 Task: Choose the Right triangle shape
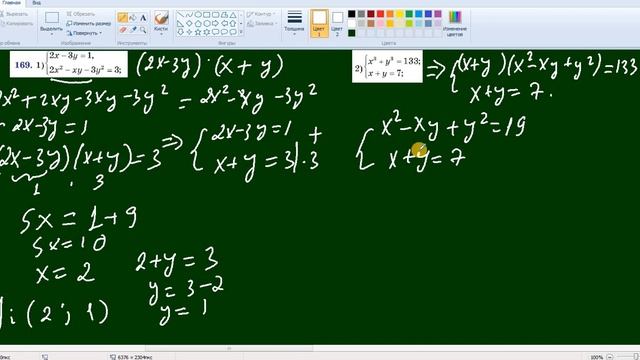coord(180,23)
